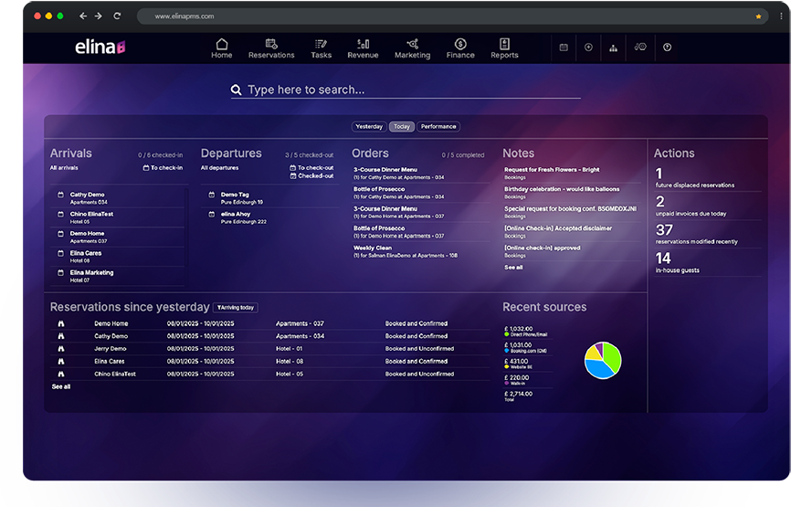Click the bookmark star in address bar

758,16
